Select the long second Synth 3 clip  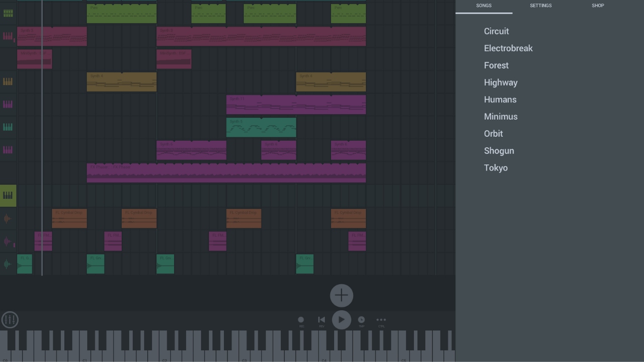[261, 36]
